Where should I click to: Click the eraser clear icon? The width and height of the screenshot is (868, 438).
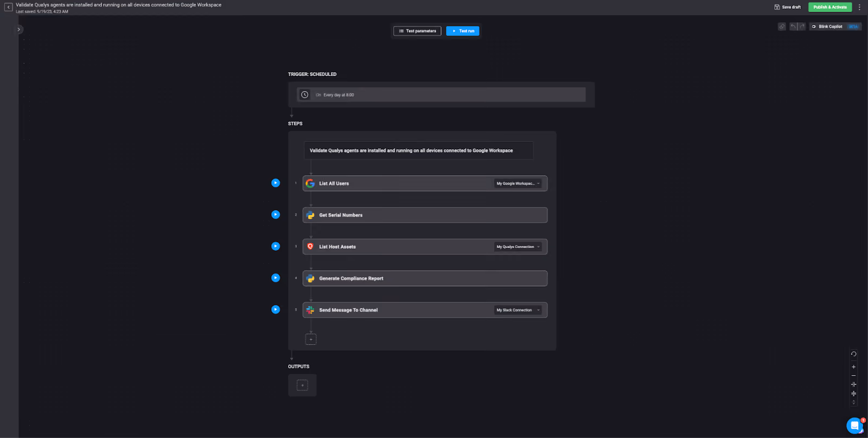[782, 27]
